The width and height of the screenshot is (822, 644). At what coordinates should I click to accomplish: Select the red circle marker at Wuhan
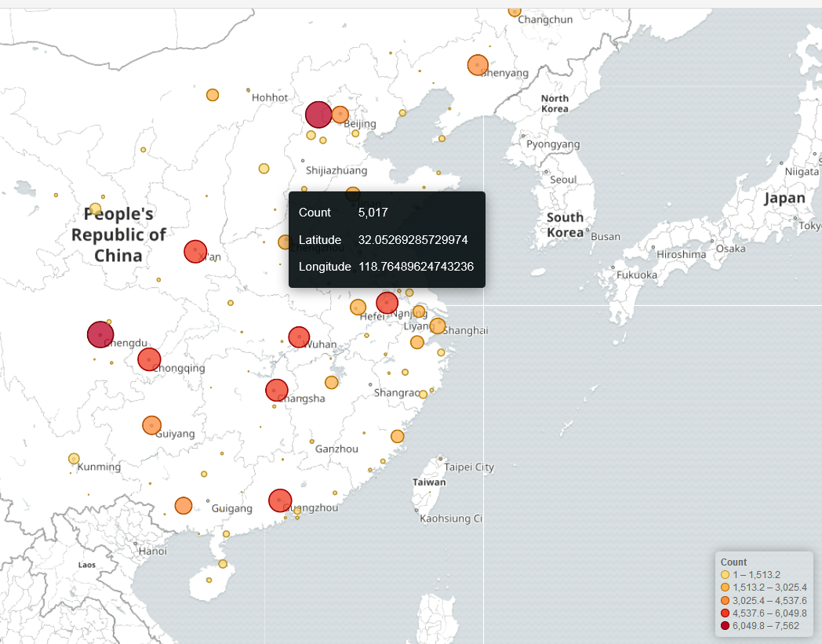[x=299, y=337]
